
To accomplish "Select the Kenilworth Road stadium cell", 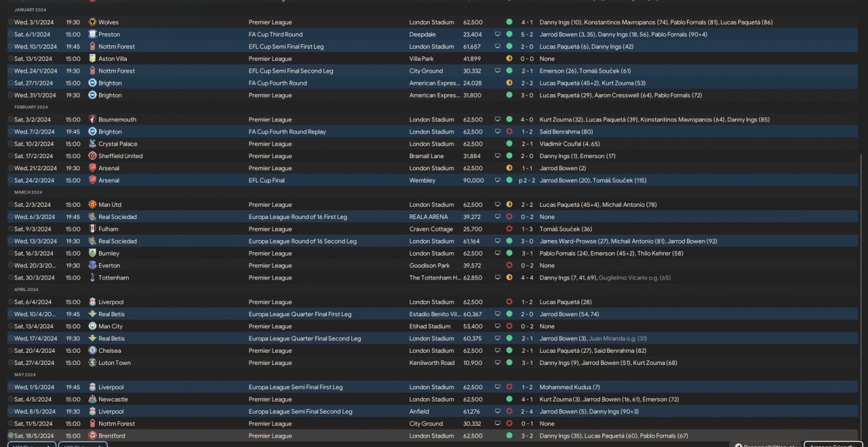I will (432, 364).
